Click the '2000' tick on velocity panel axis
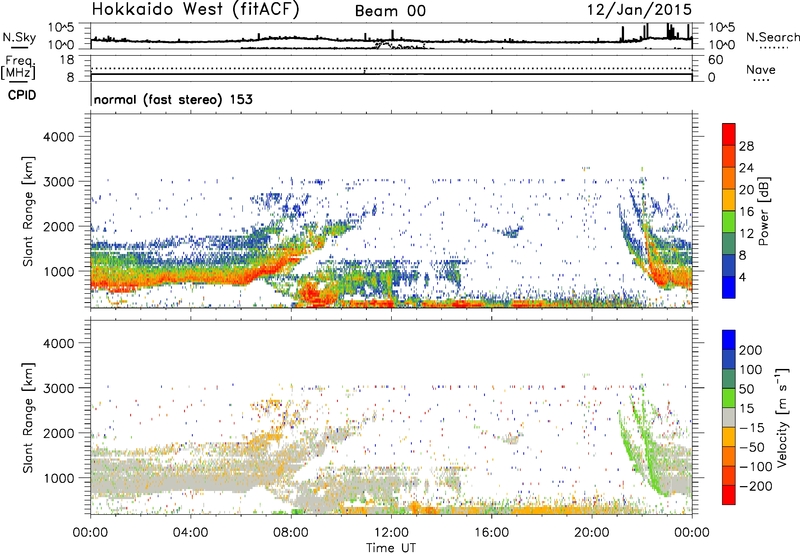This screenshot has width=800, height=554. tap(59, 433)
